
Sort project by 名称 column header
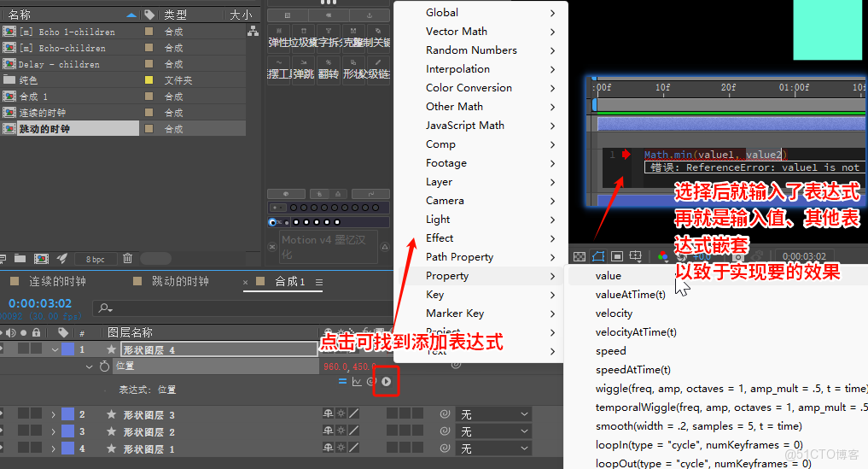(x=20, y=15)
